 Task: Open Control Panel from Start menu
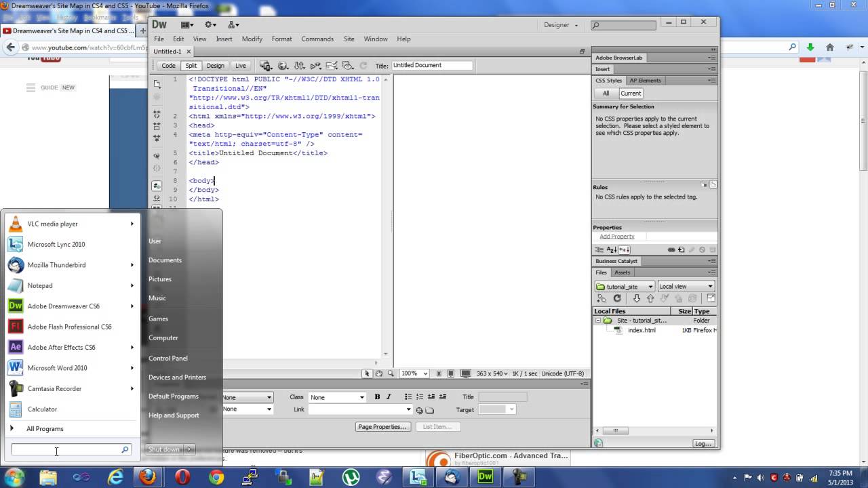[x=168, y=358]
